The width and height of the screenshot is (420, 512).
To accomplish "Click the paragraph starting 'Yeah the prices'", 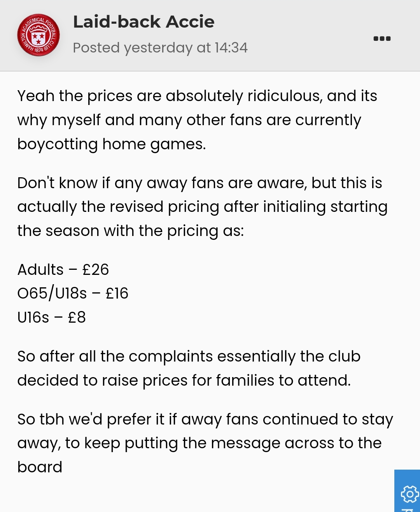I will tap(197, 120).
